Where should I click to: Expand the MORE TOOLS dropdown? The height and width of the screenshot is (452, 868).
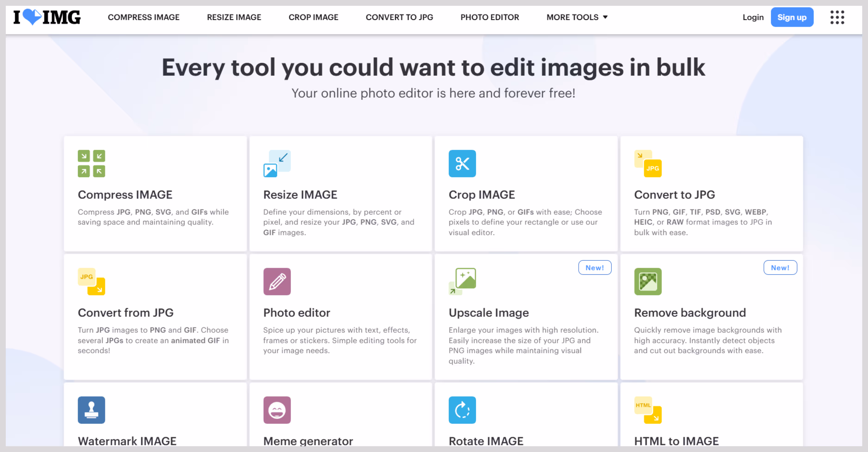point(577,17)
